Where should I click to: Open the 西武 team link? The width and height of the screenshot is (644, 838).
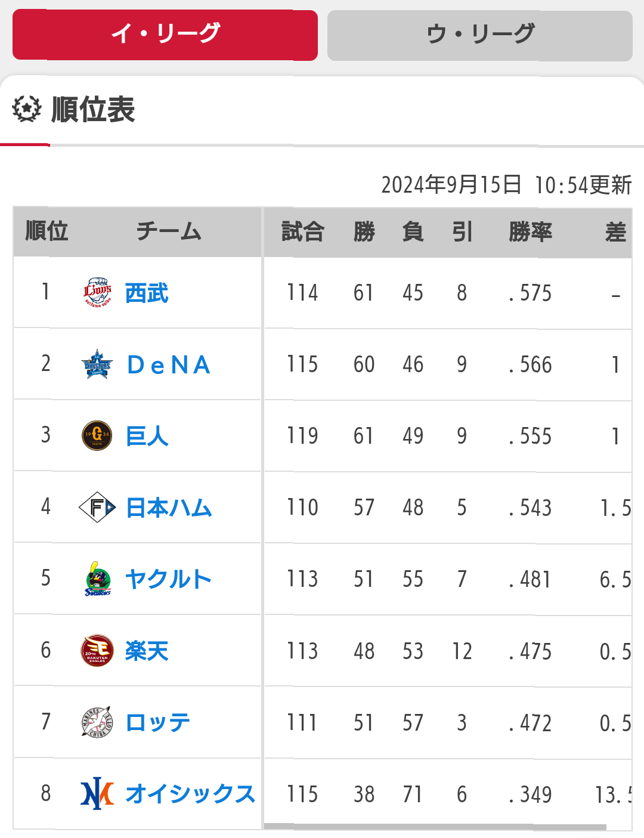(147, 293)
